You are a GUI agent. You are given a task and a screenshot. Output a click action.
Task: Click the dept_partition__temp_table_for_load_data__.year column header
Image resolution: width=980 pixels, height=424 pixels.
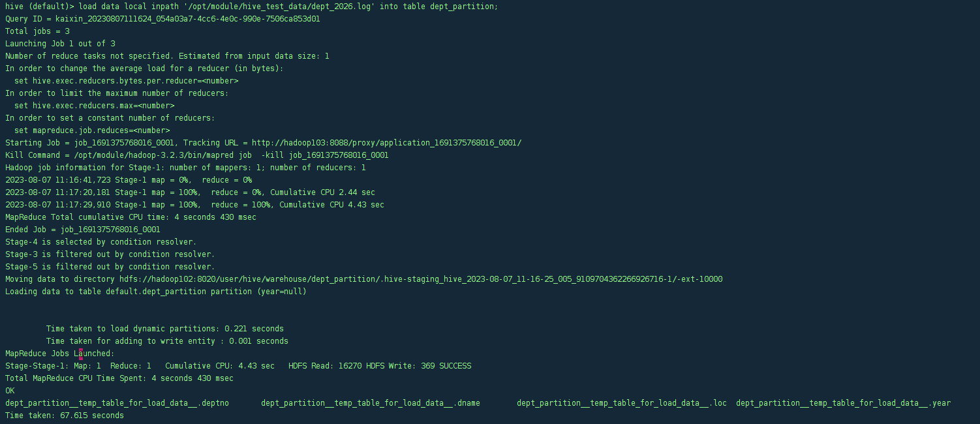point(843,403)
